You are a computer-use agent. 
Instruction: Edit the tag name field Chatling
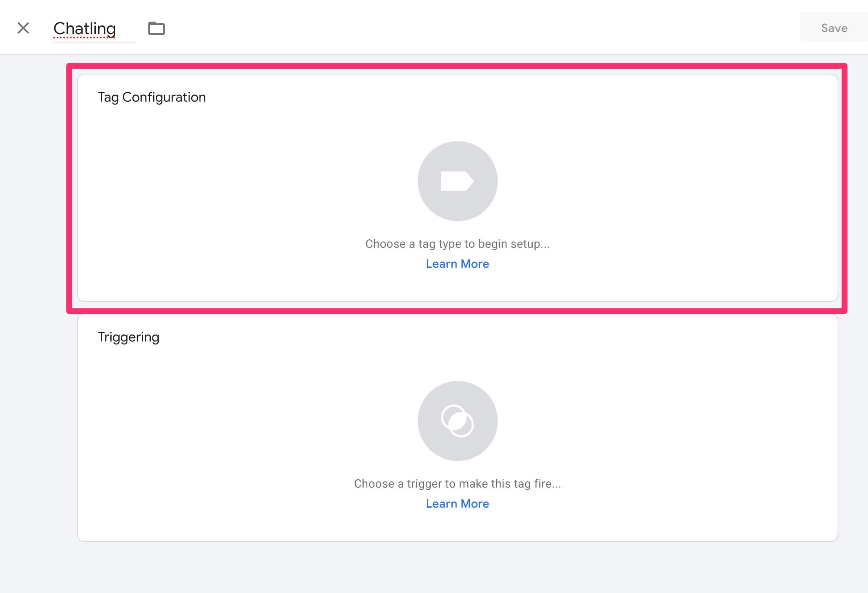pos(95,28)
